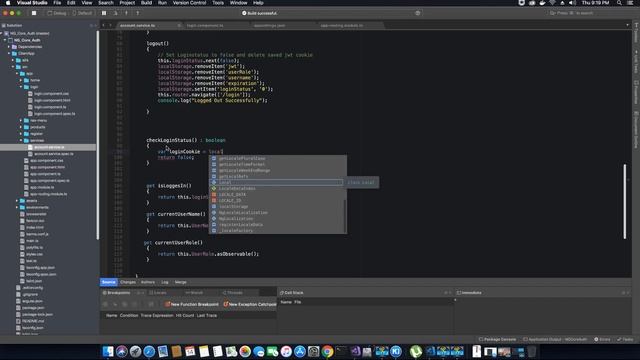Open Spotlight search in the menu bar
Viewport: 640px width, 360px height.
point(619,3)
